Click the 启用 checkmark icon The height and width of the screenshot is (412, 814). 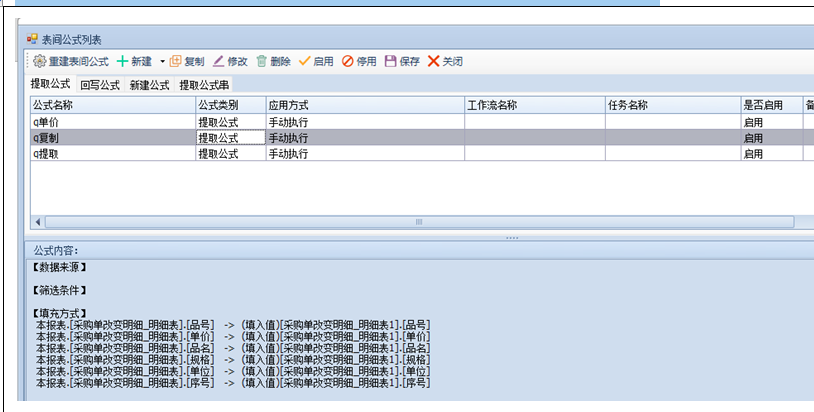pos(304,61)
